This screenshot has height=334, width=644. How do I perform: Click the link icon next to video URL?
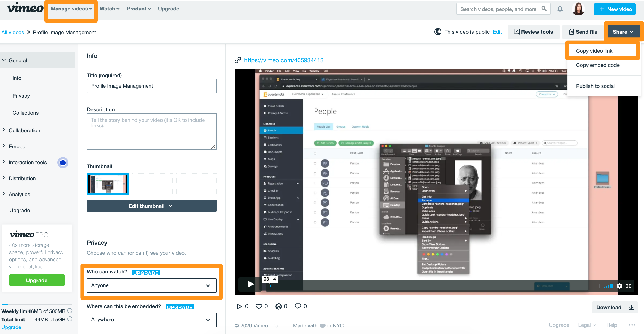pyautogui.click(x=238, y=60)
